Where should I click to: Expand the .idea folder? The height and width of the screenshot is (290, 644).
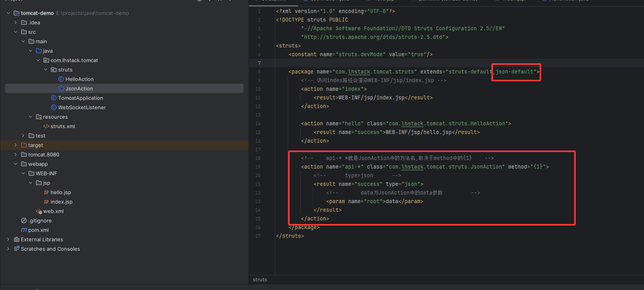(16, 22)
